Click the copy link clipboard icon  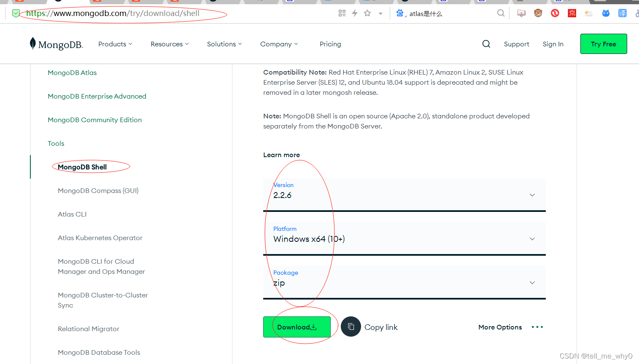click(351, 327)
